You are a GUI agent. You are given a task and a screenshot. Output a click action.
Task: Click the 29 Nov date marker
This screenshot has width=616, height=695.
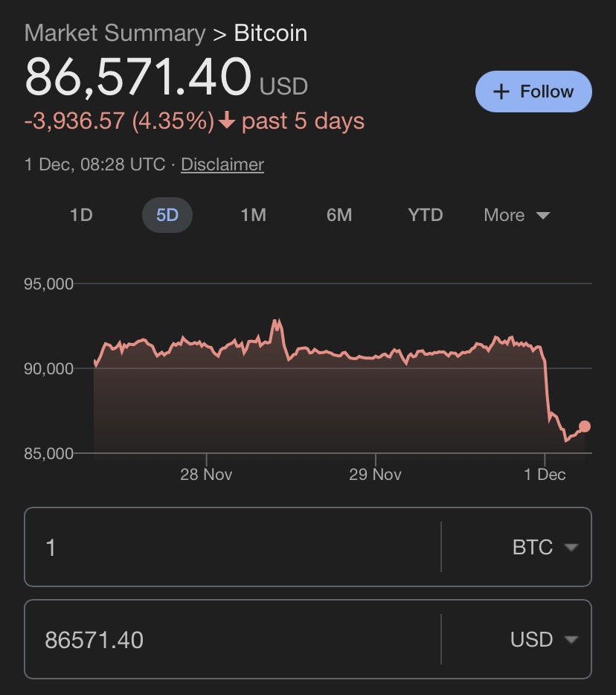pyautogui.click(x=375, y=474)
